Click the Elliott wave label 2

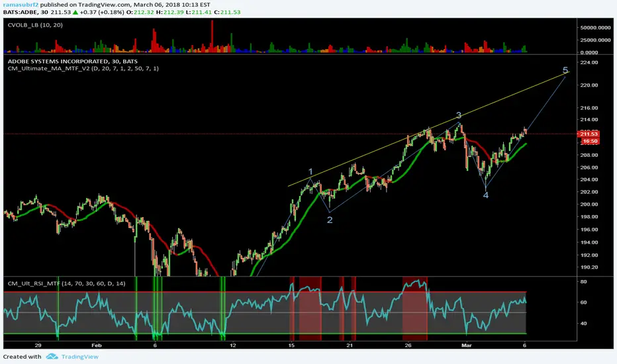(x=330, y=220)
